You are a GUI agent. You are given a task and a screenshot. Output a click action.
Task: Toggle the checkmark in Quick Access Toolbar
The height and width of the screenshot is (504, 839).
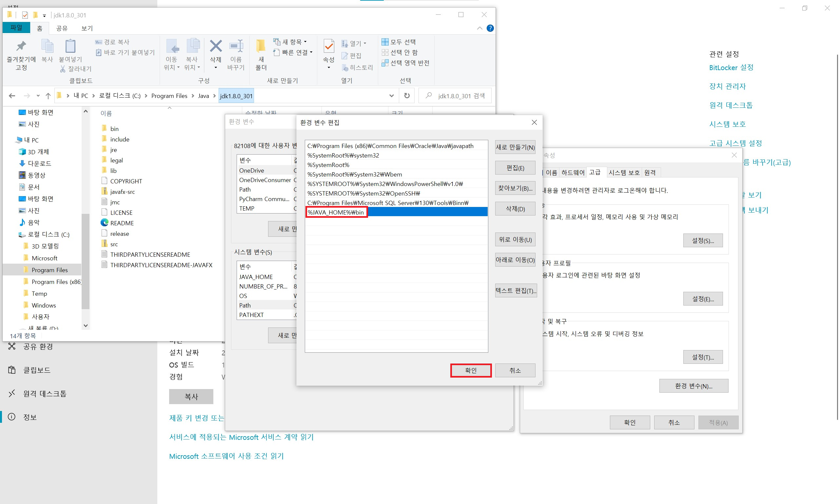[25, 15]
